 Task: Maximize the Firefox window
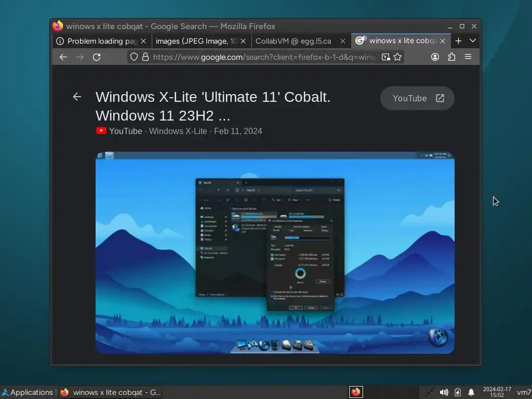(462, 26)
